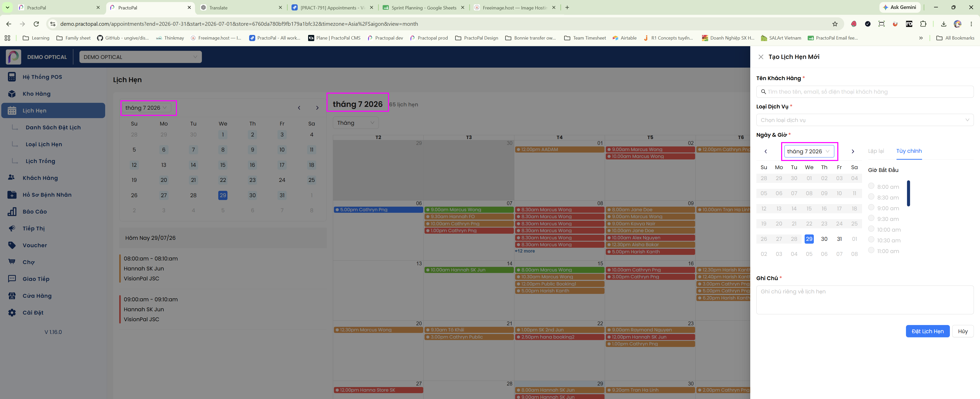Click the Báo Cáo chart icon
The image size is (980, 399).
tap(12, 211)
